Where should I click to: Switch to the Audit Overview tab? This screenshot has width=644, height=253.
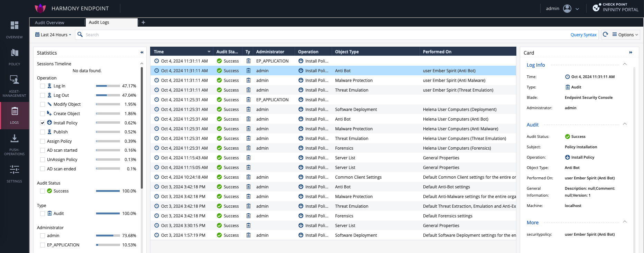click(49, 22)
